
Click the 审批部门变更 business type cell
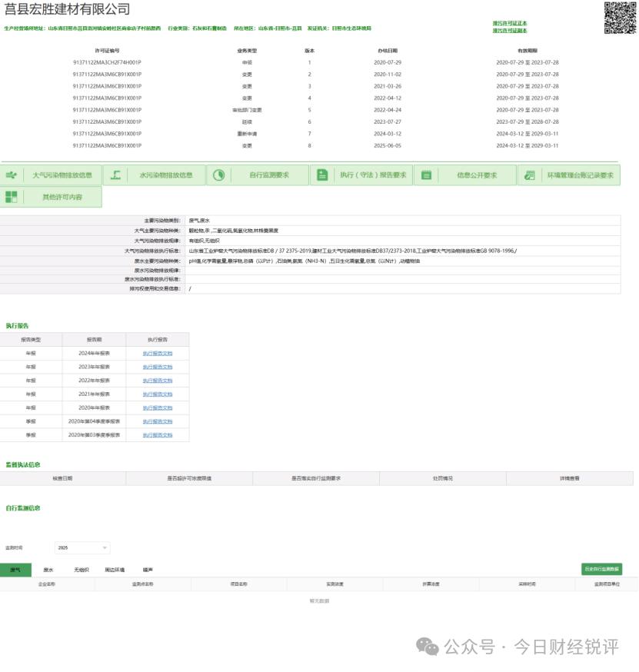click(247, 110)
